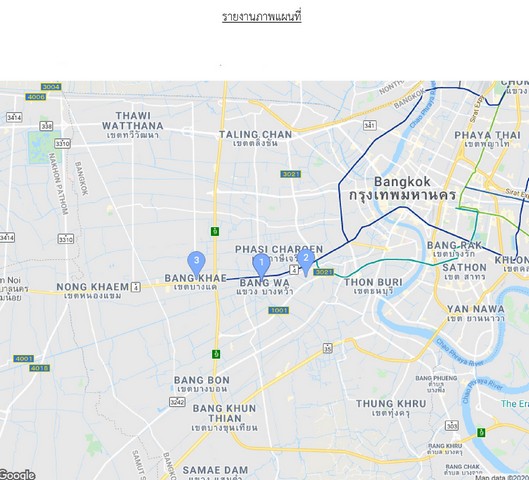Select the Taling Chan district label
Screen dimensions: 529x480
click(x=255, y=138)
